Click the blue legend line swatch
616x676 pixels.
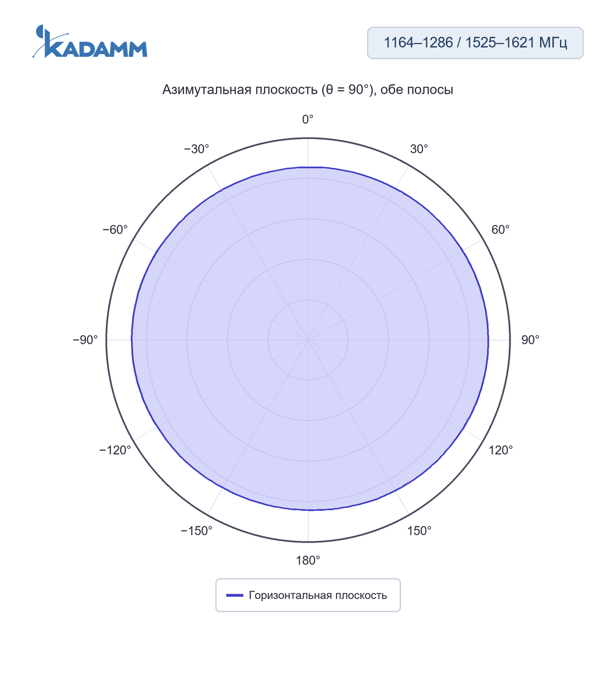click(x=234, y=596)
